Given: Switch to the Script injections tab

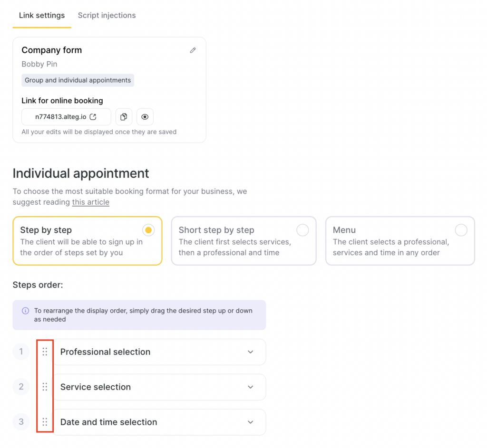Looking at the screenshot, I should point(107,15).
